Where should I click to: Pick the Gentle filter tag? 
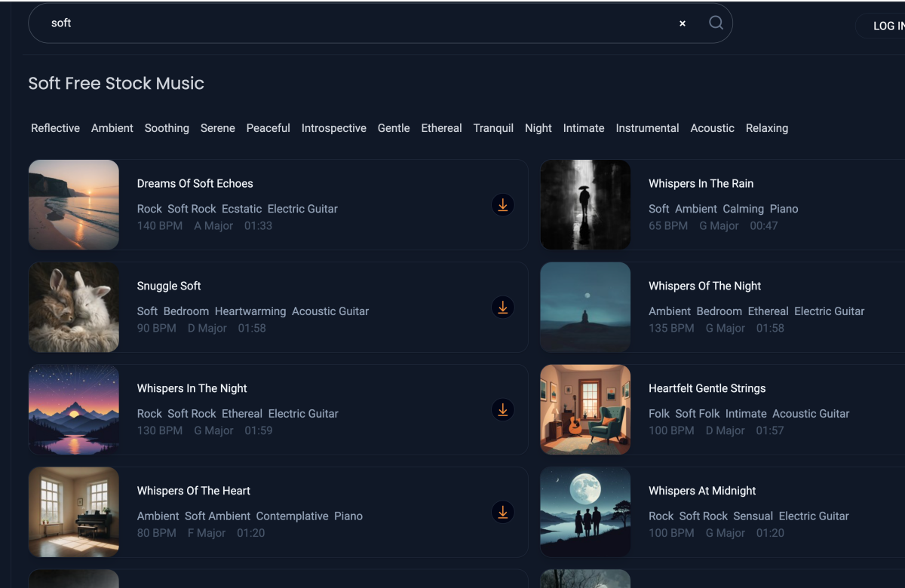(x=394, y=128)
